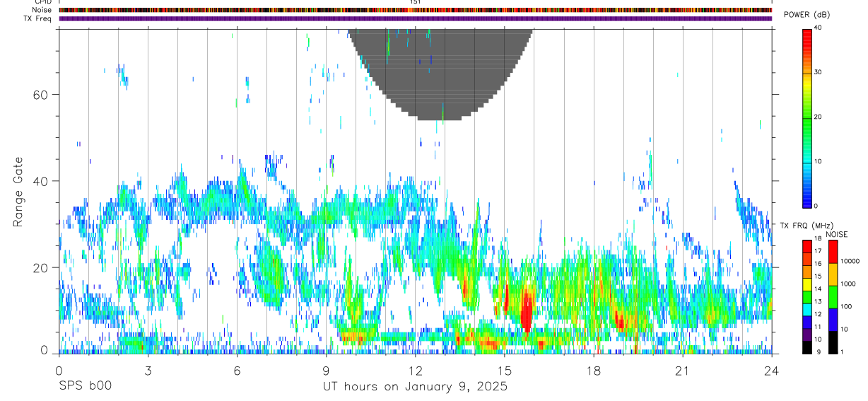Click the 15 hour tick label on time axis

coord(505,371)
